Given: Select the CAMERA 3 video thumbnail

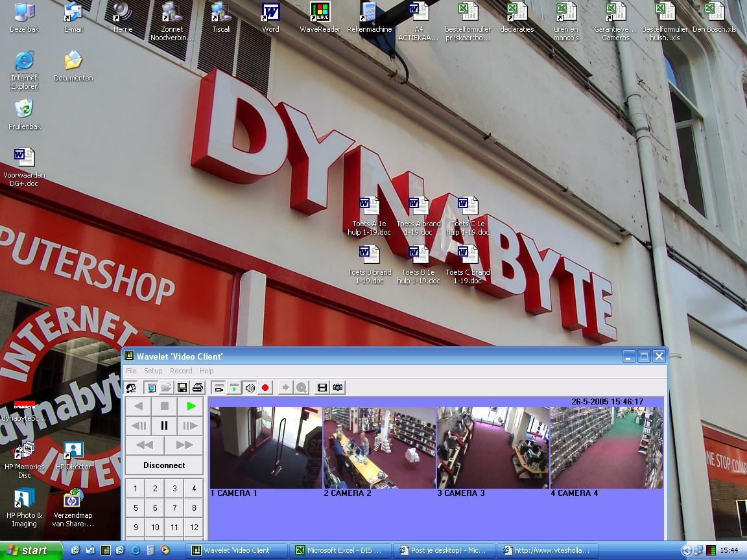Looking at the screenshot, I should pyautogui.click(x=493, y=448).
